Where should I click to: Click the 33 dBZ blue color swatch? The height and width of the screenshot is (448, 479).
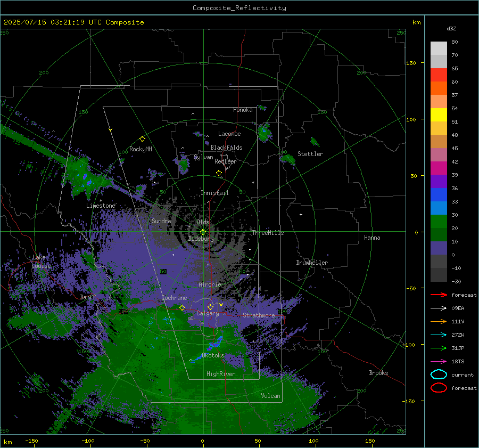tap(439, 195)
